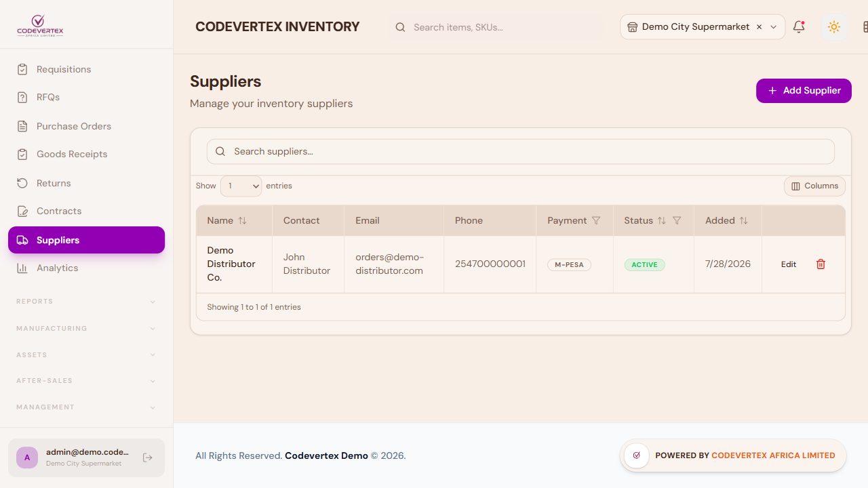Image resolution: width=868 pixels, height=488 pixels.
Task: Open the Columns visibility button
Action: [x=814, y=186]
